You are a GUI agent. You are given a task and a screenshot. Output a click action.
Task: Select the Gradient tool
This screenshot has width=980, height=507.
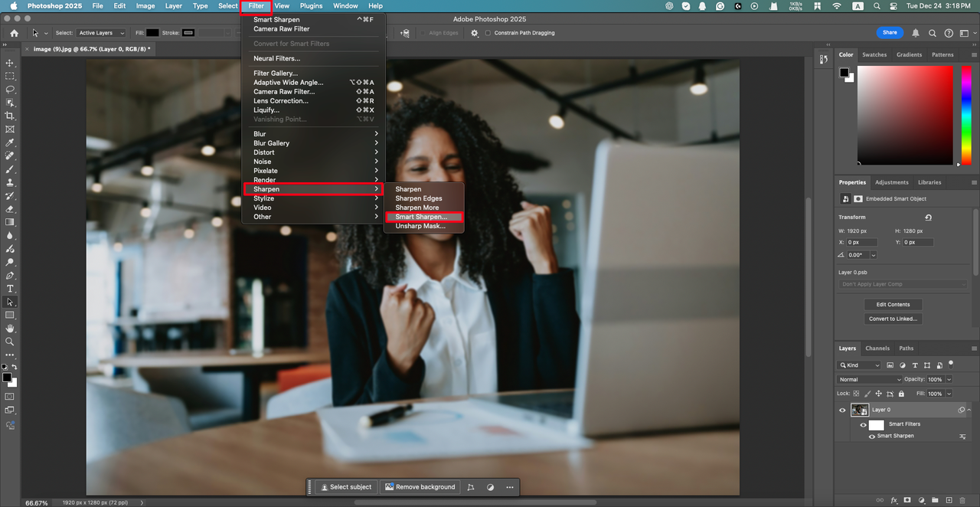10,222
